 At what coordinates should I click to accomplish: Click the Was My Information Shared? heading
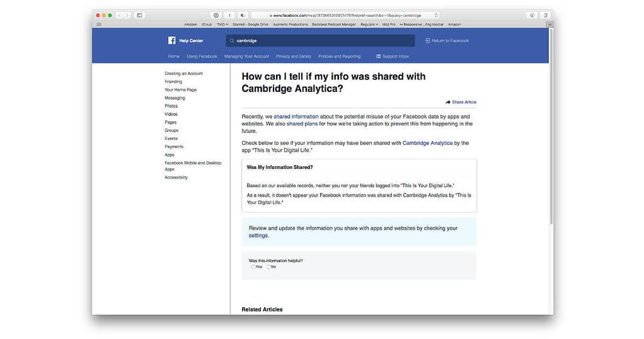279,167
